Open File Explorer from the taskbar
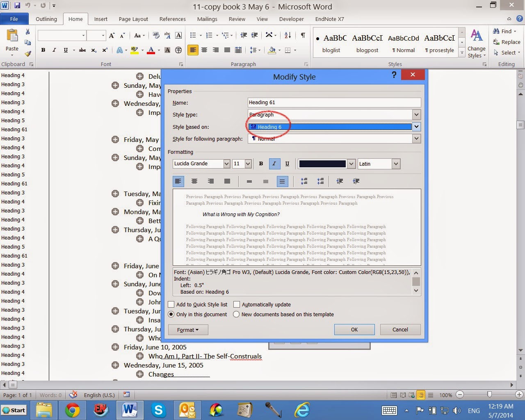This screenshot has height=420, width=525. (x=43, y=410)
